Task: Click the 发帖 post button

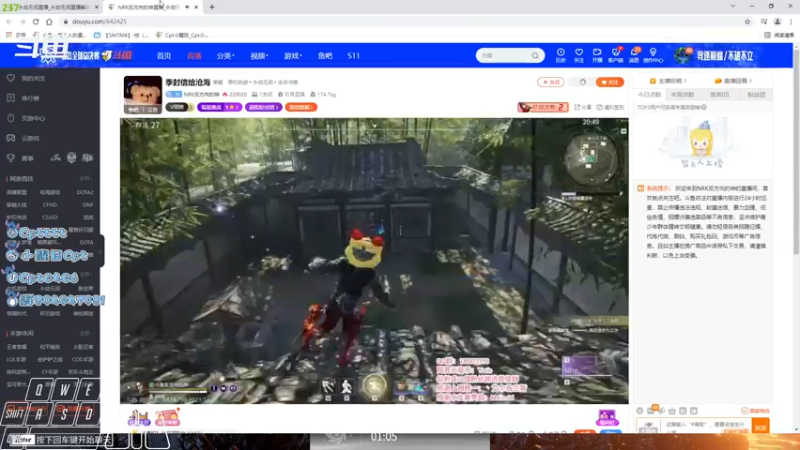Action: click(x=551, y=82)
